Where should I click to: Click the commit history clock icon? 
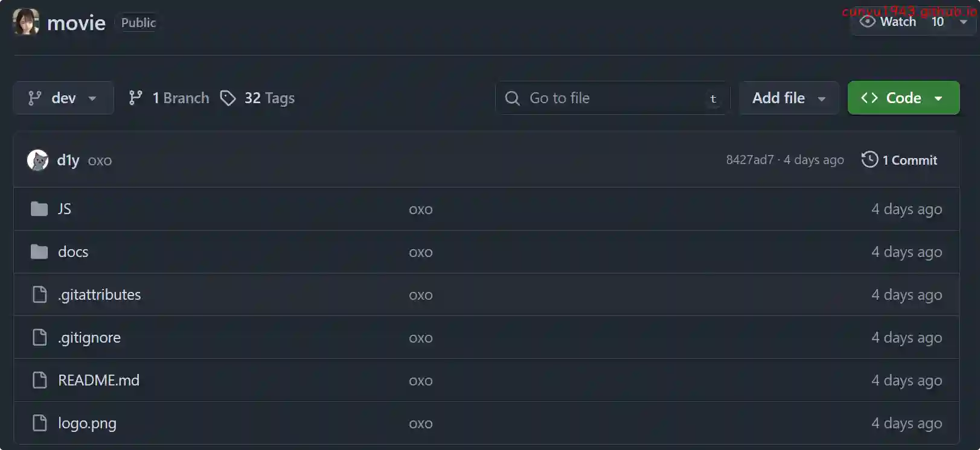click(x=870, y=160)
